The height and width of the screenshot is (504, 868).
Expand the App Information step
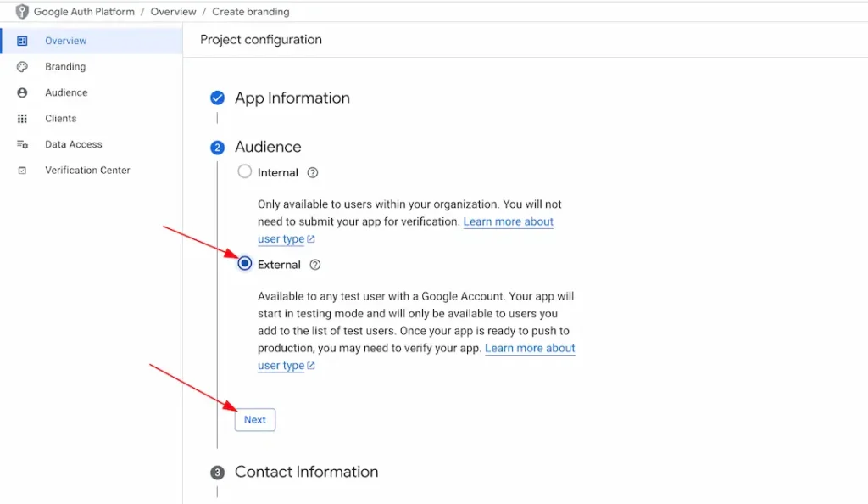coord(292,98)
